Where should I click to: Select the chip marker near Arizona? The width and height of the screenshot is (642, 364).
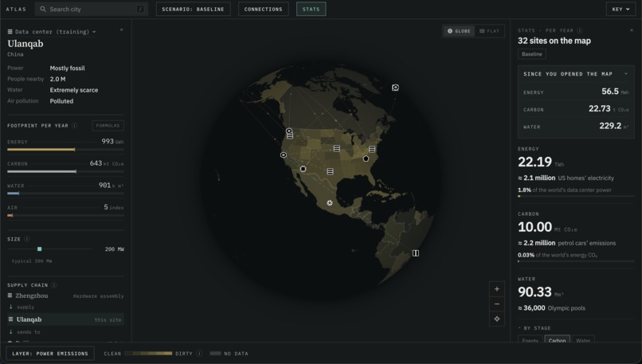coord(303,169)
